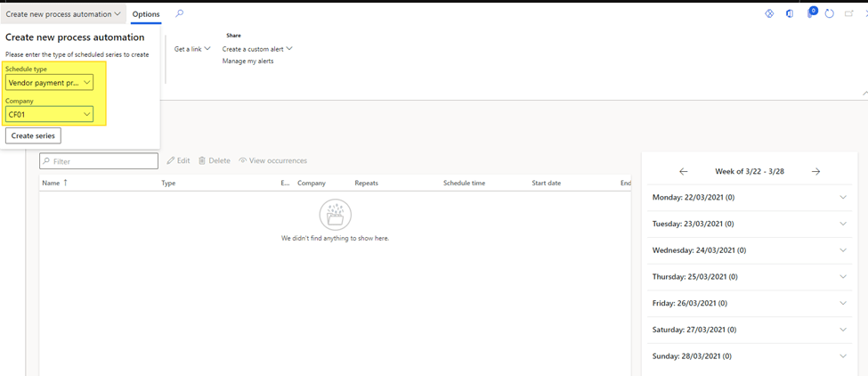Sort by Name column header
This screenshot has height=376, width=868.
pos(51,183)
